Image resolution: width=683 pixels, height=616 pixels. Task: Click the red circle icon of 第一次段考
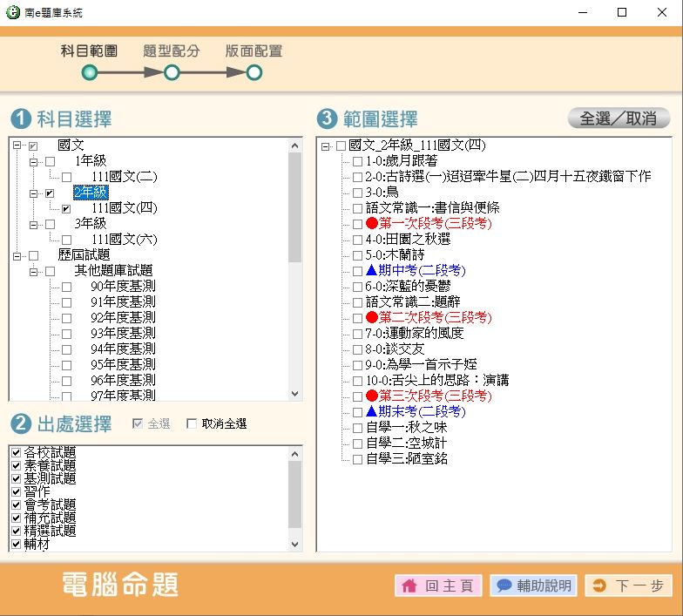tap(371, 223)
